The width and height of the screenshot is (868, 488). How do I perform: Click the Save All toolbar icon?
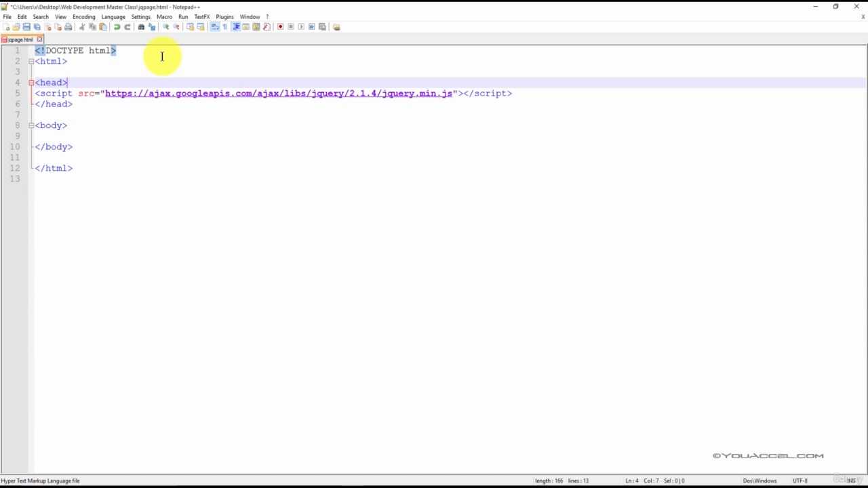[x=37, y=27]
